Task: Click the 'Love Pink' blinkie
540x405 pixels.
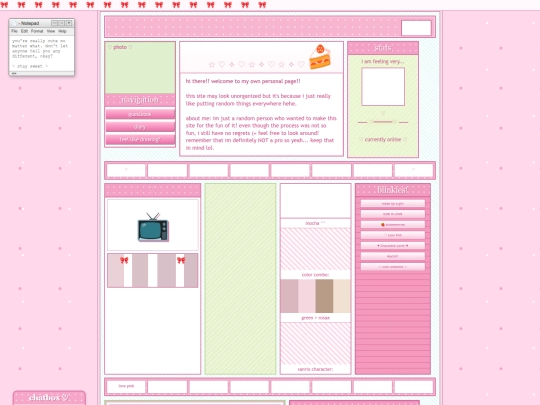Action: (x=393, y=235)
